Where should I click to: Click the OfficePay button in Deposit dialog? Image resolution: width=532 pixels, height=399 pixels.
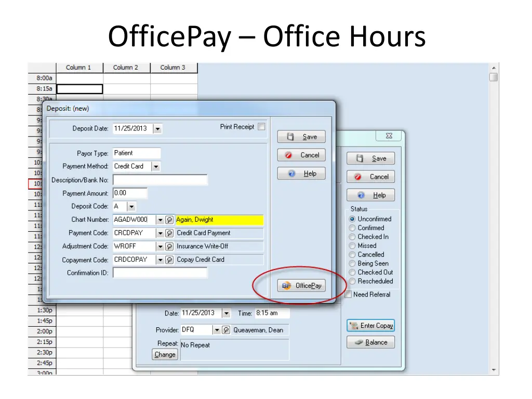301,286
